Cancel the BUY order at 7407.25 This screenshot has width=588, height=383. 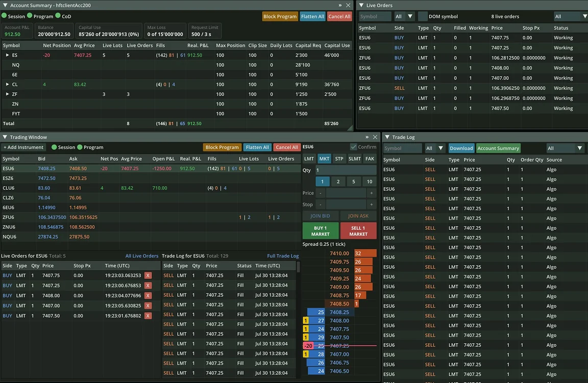point(148,285)
